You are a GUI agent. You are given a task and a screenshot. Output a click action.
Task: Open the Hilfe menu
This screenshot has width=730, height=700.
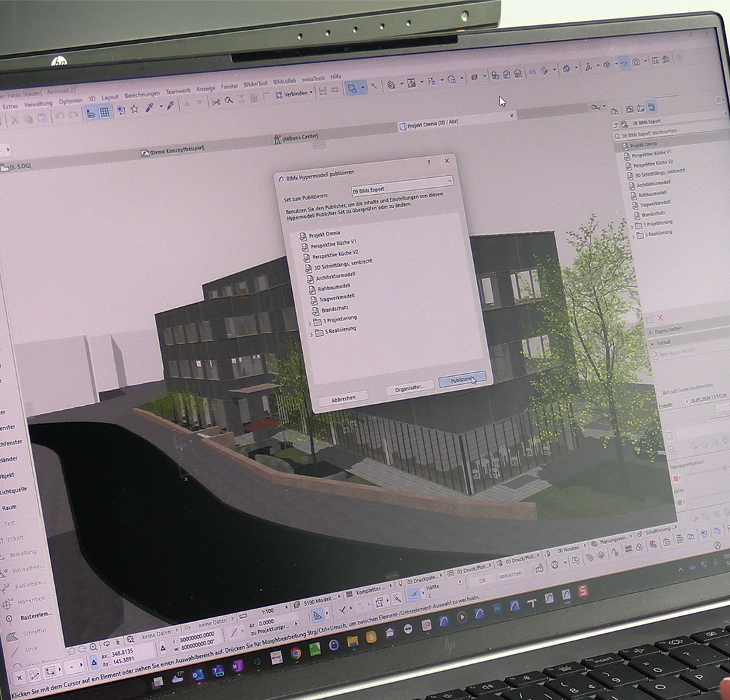[x=336, y=76]
